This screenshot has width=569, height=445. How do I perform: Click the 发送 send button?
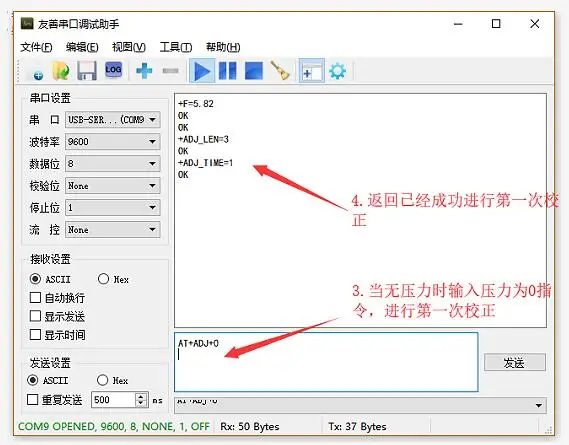coord(515,363)
